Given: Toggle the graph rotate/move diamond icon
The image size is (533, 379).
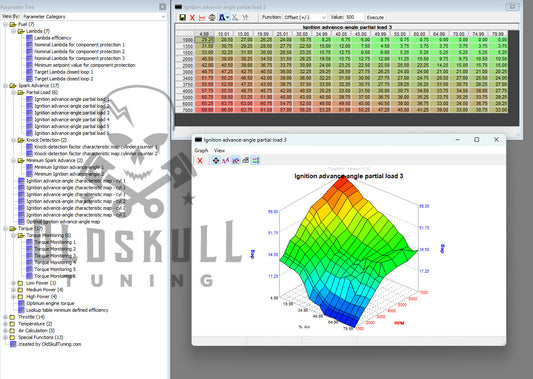Looking at the screenshot, I should pos(216,160).
